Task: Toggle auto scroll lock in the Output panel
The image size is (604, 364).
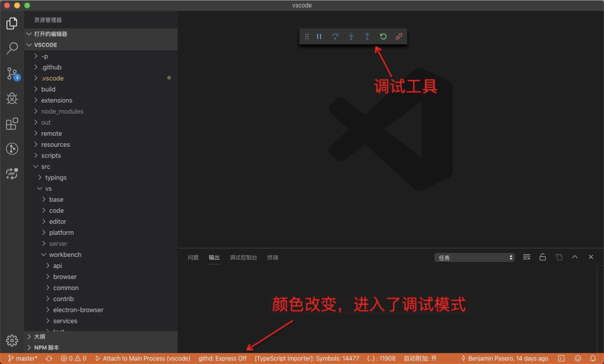Action: 542,257
